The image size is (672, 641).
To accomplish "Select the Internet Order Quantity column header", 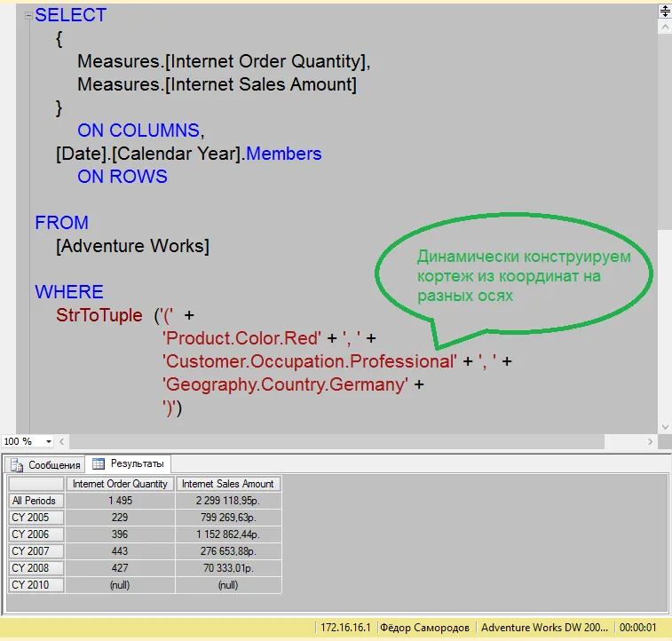I will 120,484.
